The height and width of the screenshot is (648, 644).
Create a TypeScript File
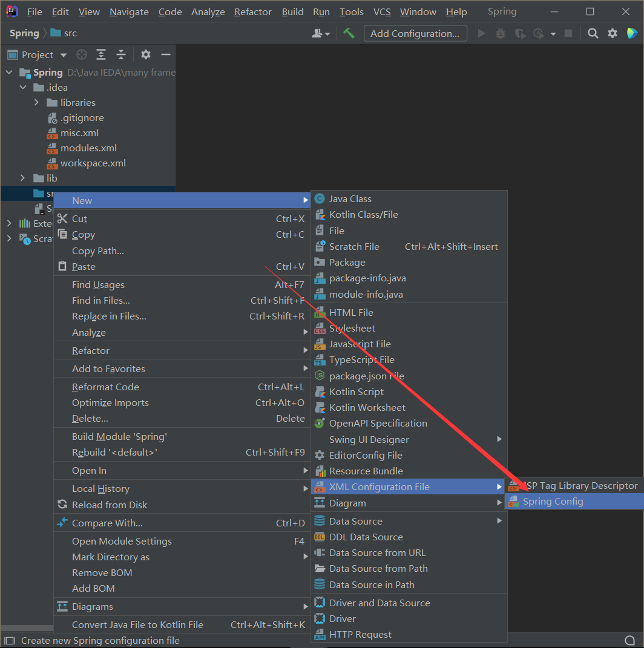[409, 360]
